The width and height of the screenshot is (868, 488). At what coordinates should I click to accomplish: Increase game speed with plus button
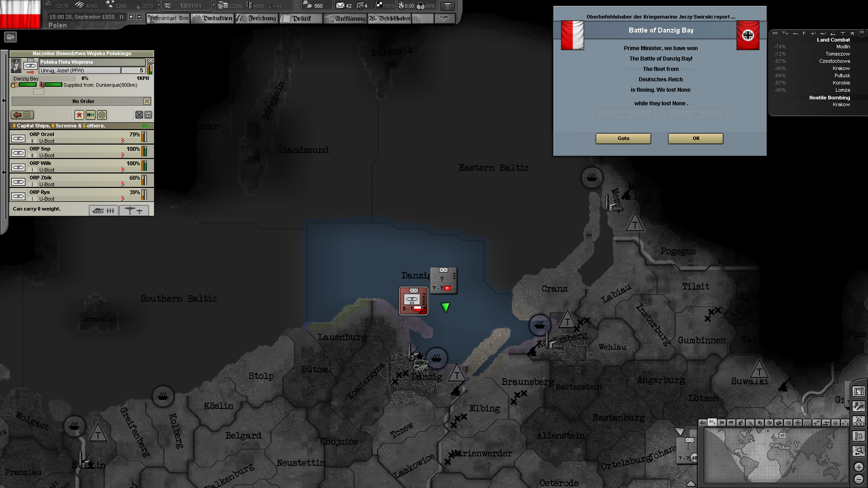click(131, 17)
